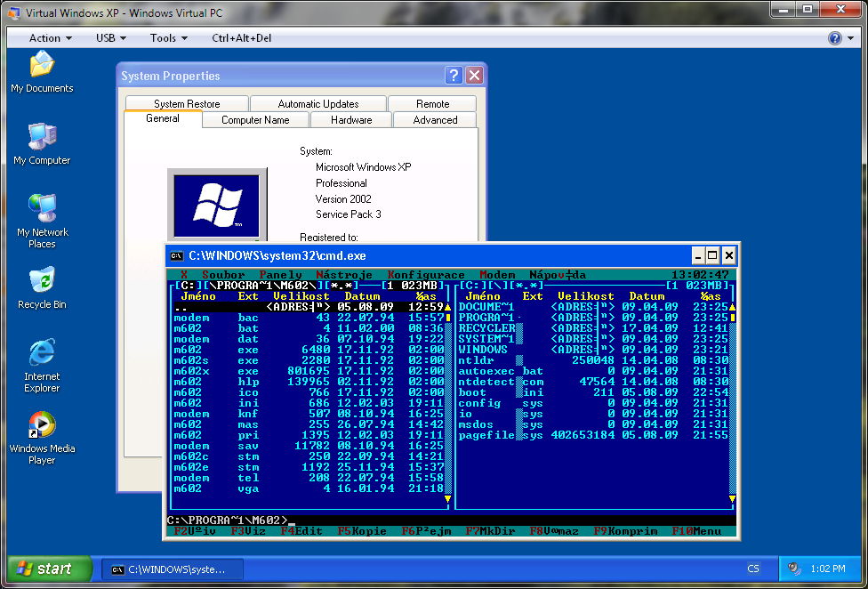
Task: Open the Tools dropdown menu
Action: click(168, 38)
